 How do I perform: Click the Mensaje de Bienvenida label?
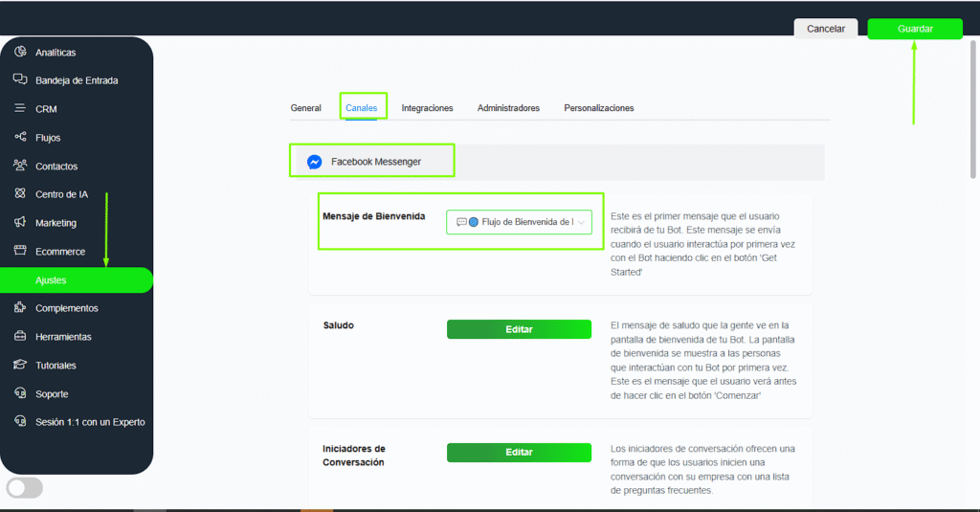pyautogui.click(x=374, y=216)
